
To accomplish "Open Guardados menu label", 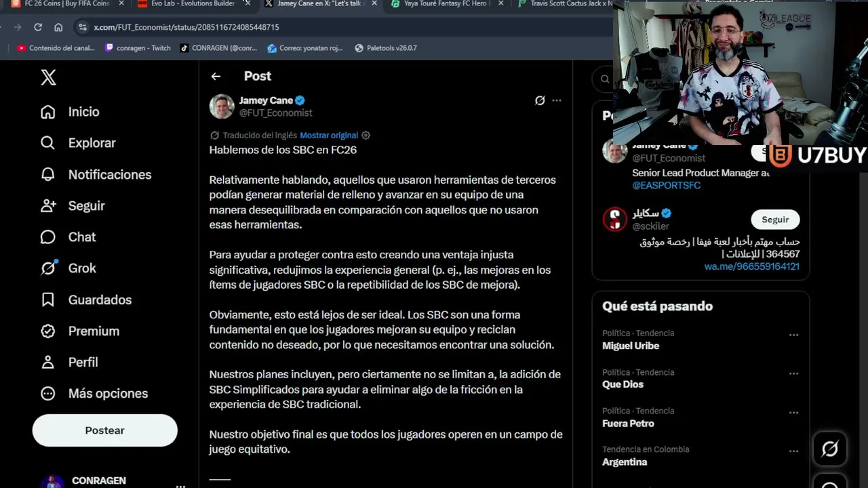I will 100,300.
